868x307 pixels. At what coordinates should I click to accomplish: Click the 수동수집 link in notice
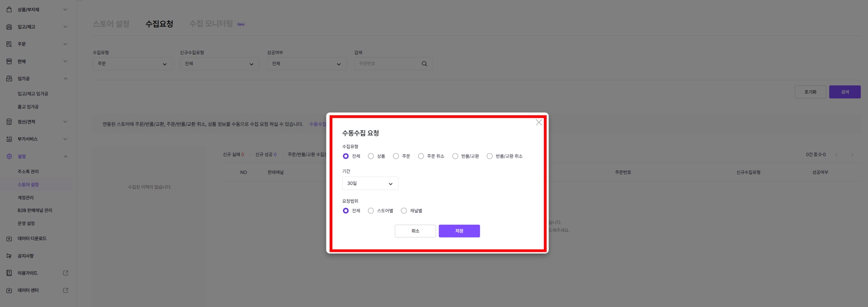318,124
